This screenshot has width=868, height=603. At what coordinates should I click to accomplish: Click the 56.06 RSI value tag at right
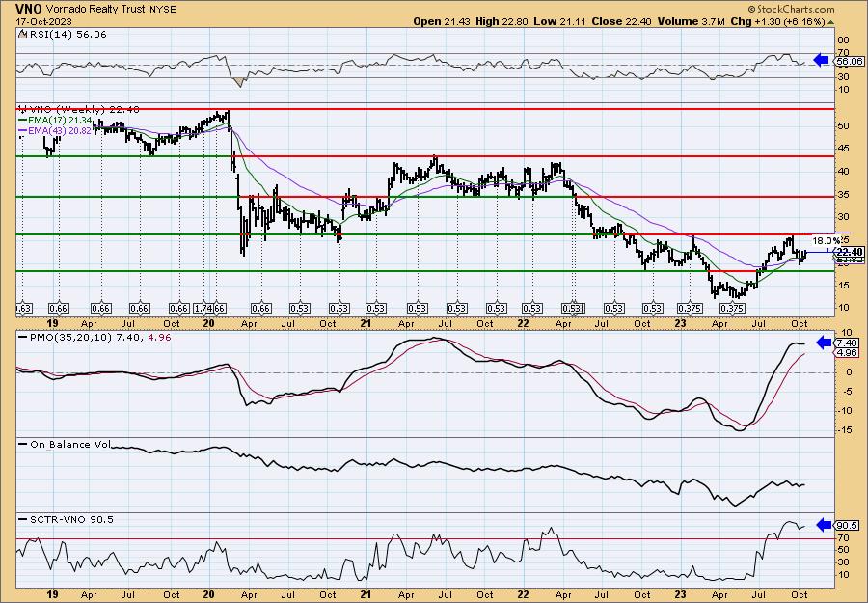pos(849,61)
